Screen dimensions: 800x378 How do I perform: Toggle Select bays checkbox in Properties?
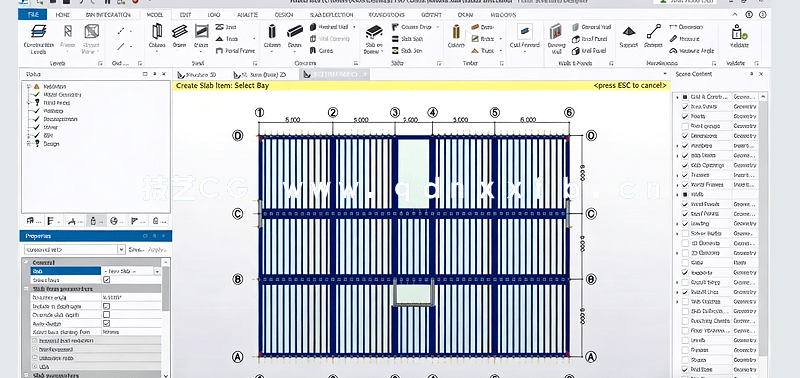[x=106, y=280]
